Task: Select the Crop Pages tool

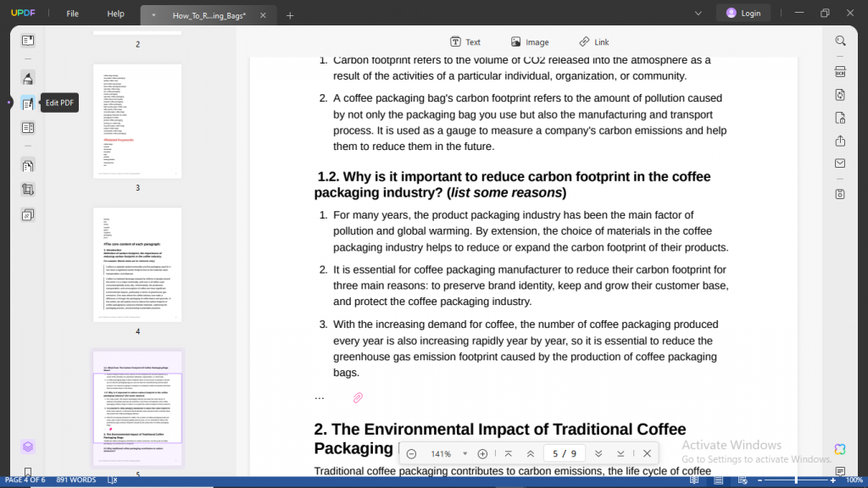Action: click(28, 190)
